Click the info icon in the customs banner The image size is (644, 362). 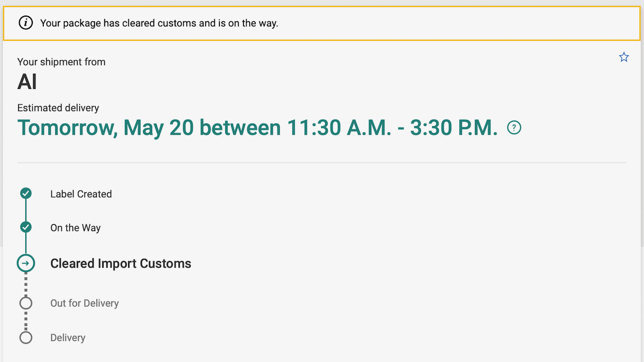coord(26,23)
